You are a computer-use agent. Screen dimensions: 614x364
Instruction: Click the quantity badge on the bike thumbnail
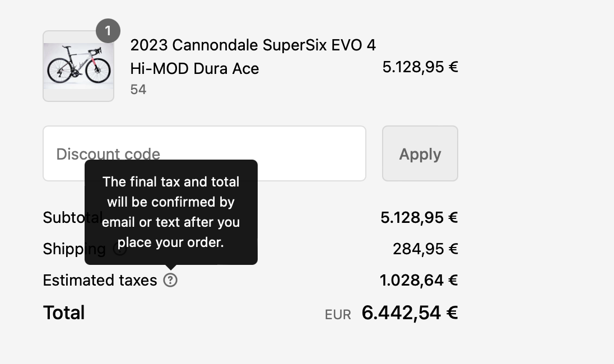(x=108, y=31)
